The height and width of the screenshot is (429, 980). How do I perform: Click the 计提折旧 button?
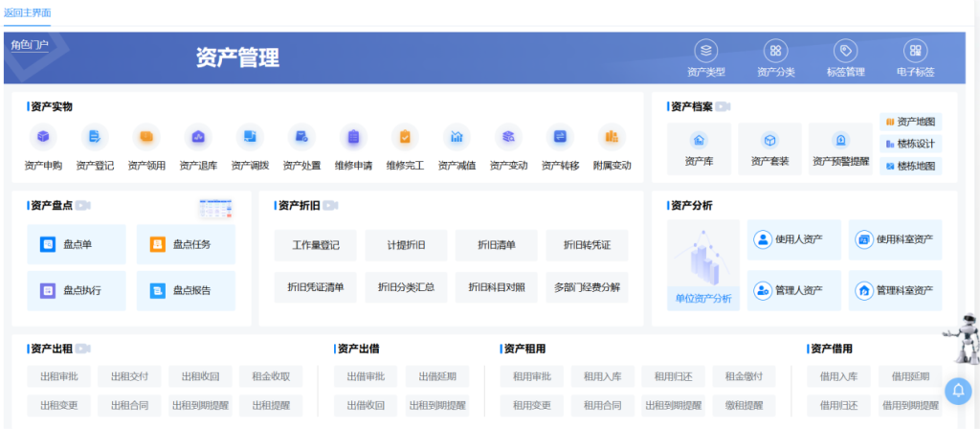coord(406,245)
